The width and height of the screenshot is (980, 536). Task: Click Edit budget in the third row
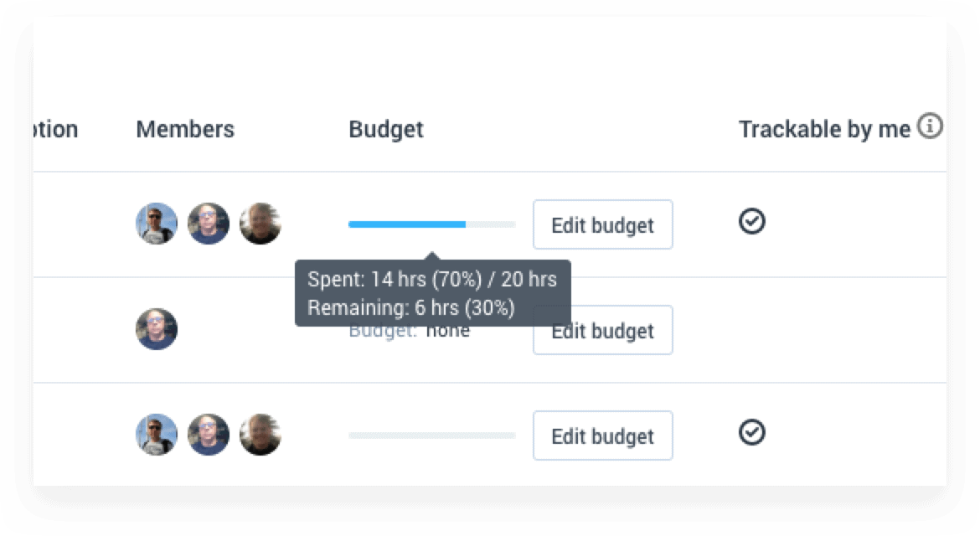(602, 435)
